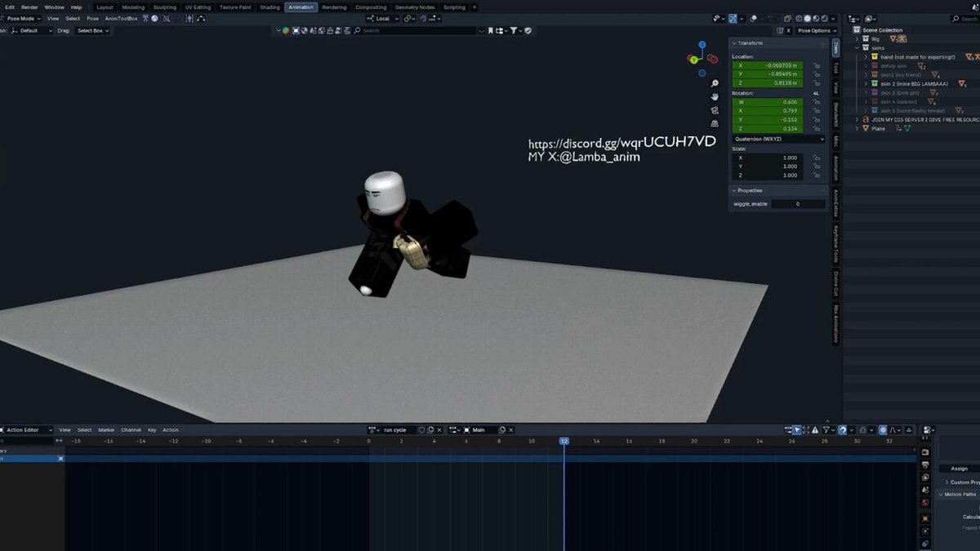Toggle viewport overlays icon in header

coord(753,18)
